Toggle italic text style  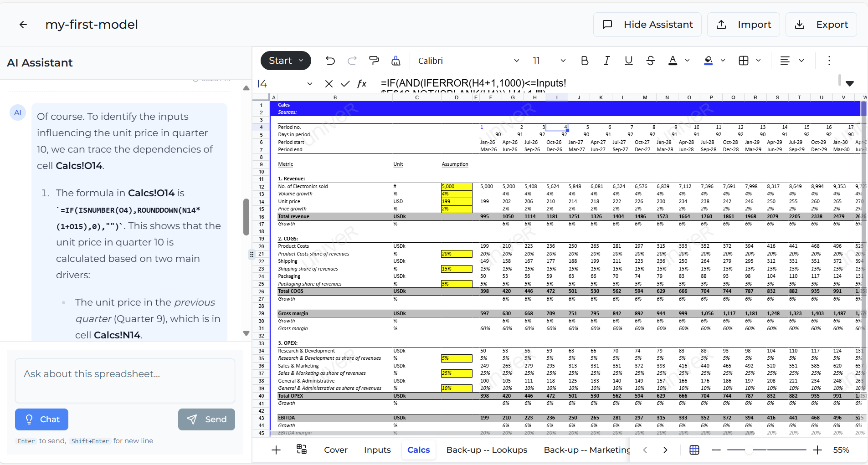point(606,61)
